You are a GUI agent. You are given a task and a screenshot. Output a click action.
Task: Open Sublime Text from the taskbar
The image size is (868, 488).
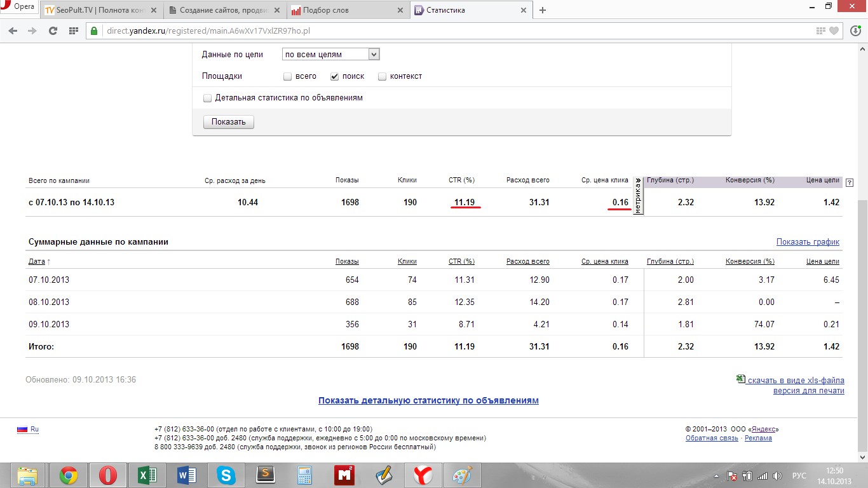tap(265, 475)
